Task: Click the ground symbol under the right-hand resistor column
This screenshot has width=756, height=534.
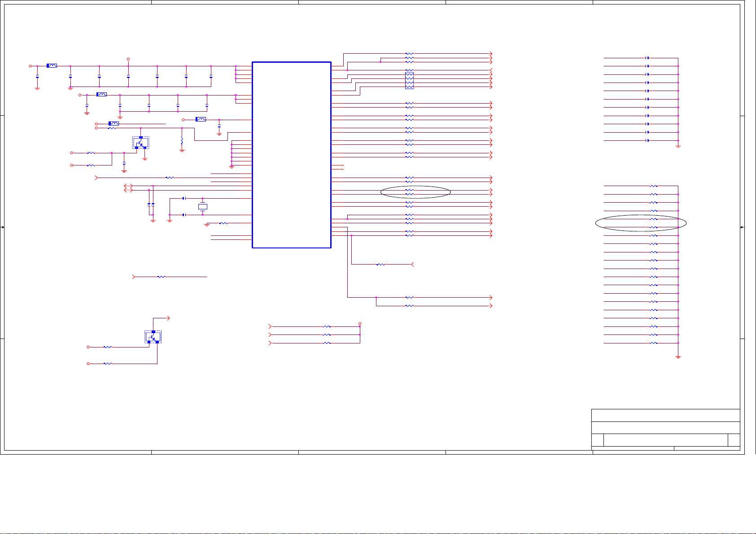Action: click(678, 357)
